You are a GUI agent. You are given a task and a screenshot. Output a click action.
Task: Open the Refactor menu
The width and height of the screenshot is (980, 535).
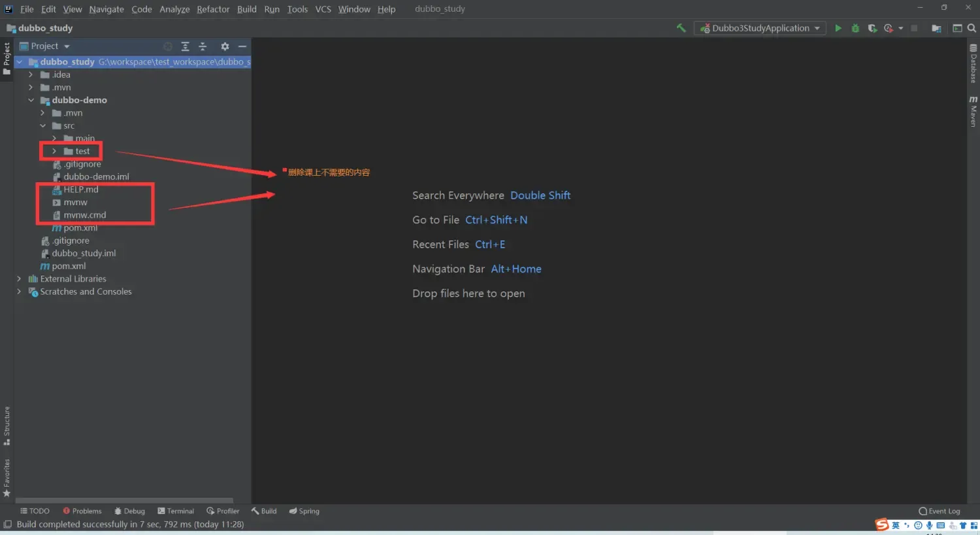(x=213, y=9)
